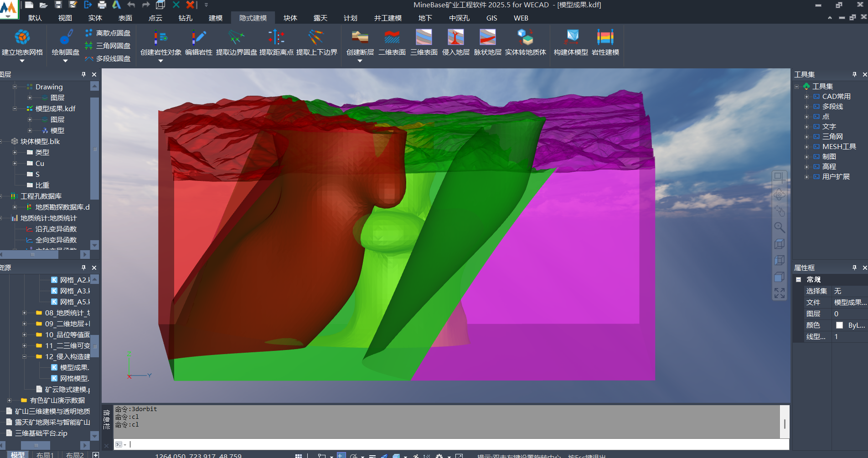Click the 建立地表网格 surface mesh icon
Screen dimensions: 868x458
[22, 38]
